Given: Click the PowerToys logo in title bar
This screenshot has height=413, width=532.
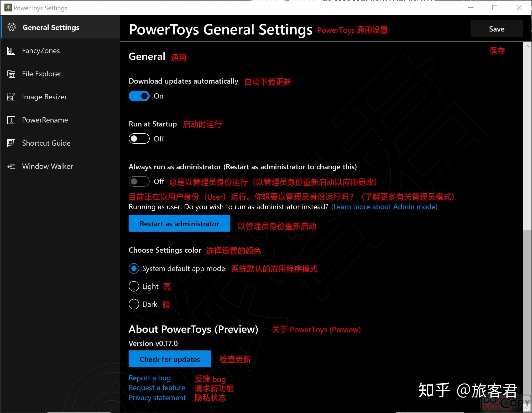Looking at the screenshot, I should point(8,8).
